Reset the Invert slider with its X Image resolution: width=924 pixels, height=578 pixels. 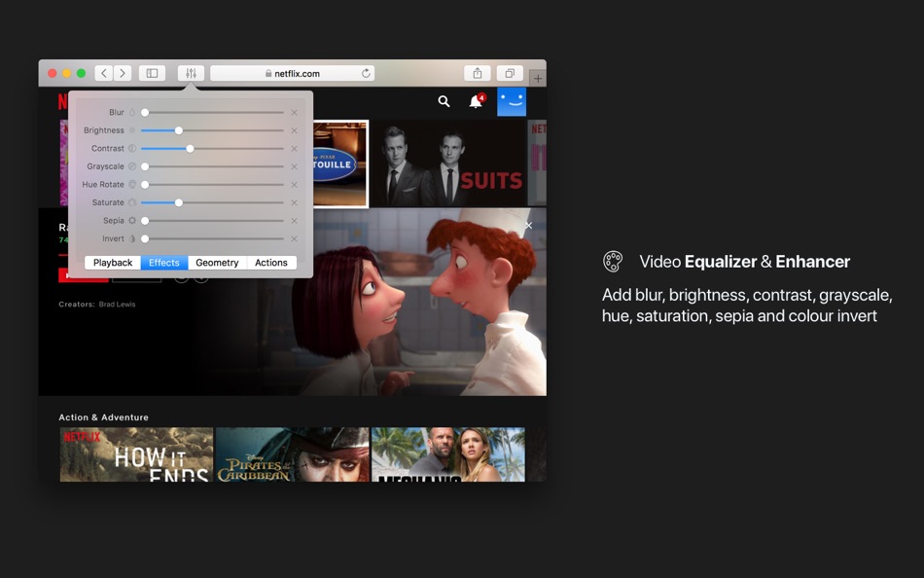pyautogui.click(x=294, y=238)
